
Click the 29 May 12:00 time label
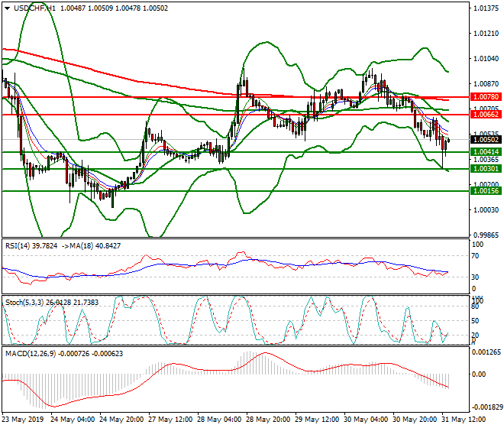tap(317, 420)
